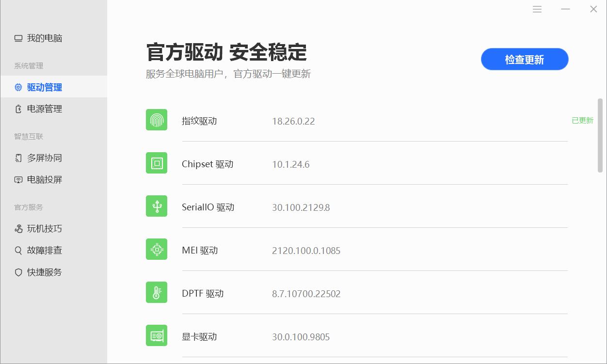Select the SerialIO driver USB icon
Viewport: 607px width, 364px height.
click(x=156, y=206)
